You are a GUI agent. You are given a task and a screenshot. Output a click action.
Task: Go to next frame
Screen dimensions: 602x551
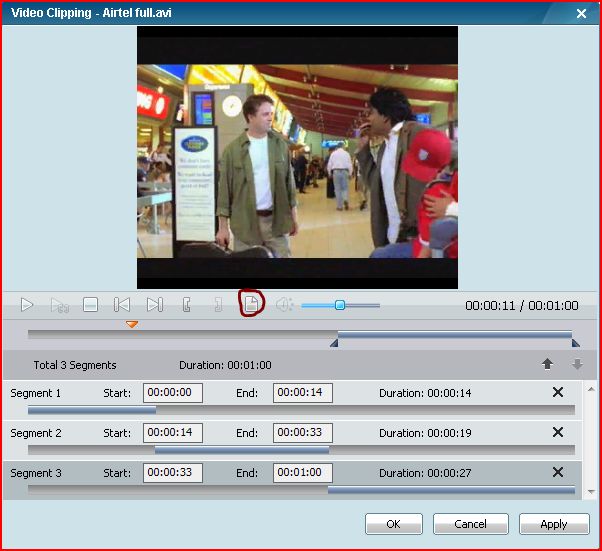154,305
